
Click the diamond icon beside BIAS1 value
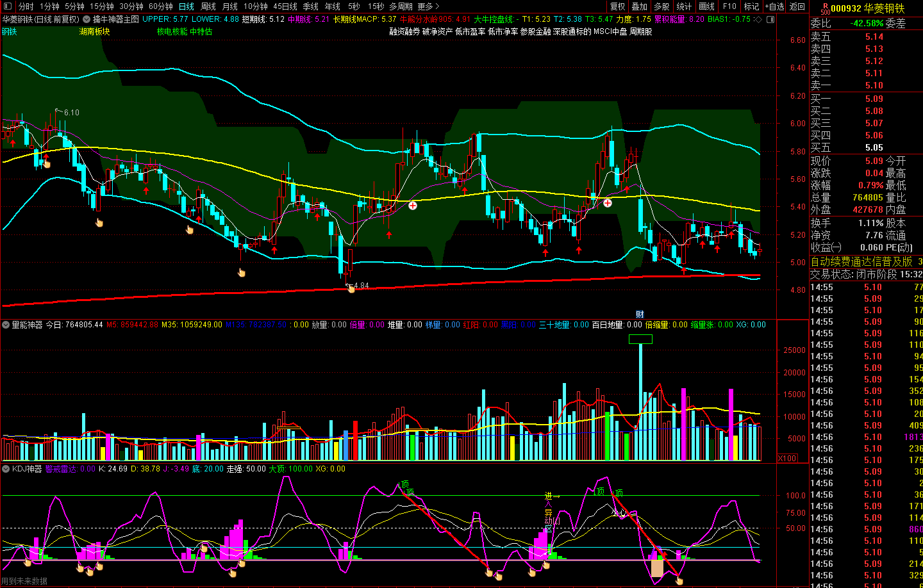[x=758, y=19]
